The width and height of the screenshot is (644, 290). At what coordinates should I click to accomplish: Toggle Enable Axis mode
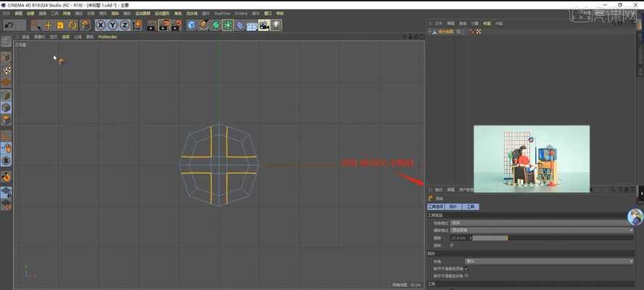point(6,136)
